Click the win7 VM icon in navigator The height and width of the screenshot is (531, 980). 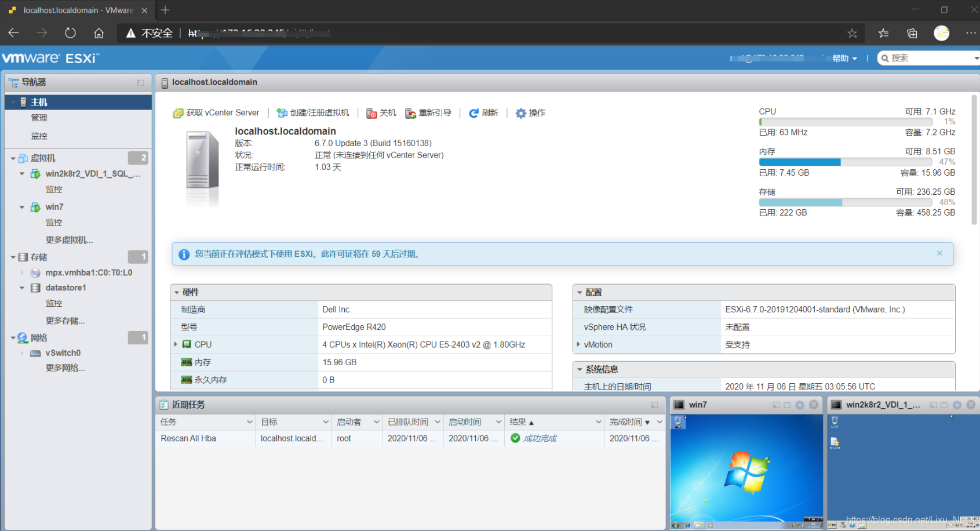pos(35,207)
